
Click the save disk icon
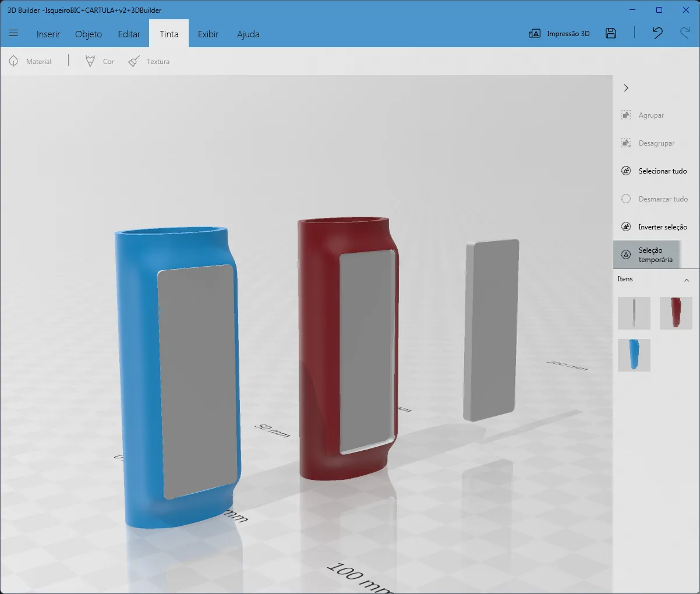[x=610, y=33]
